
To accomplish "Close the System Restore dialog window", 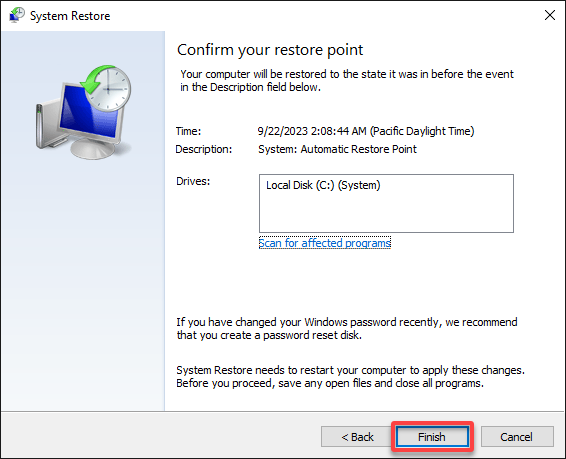I will 549,16.
